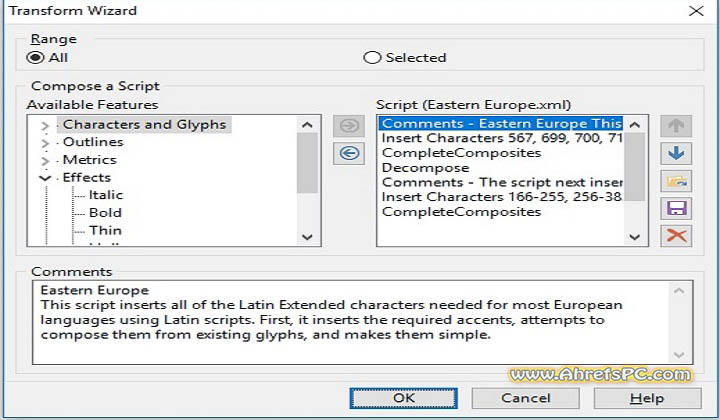
Task: Click the Cancel button
Action: [525, 398]
